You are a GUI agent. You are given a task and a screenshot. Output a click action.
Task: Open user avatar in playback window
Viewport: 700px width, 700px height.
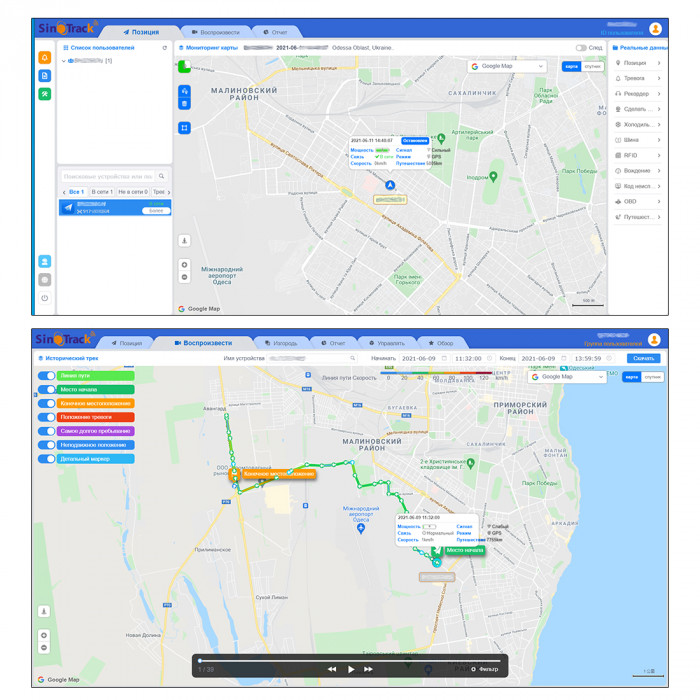pos(654,340)
